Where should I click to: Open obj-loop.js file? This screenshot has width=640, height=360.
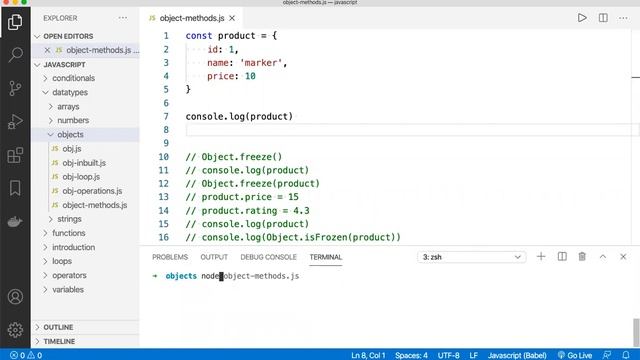click(81, 177)
